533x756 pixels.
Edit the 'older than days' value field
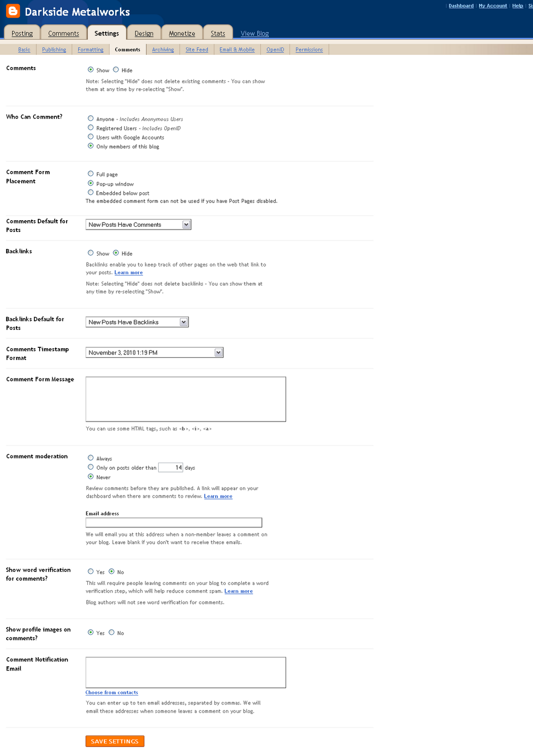click(170, 467)
